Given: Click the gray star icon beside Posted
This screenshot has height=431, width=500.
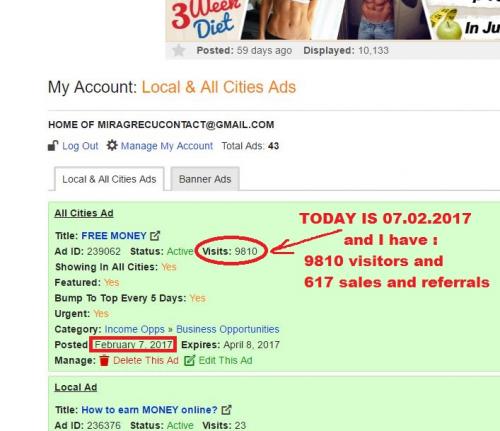Looking at the screenshot, I should 179,50.
